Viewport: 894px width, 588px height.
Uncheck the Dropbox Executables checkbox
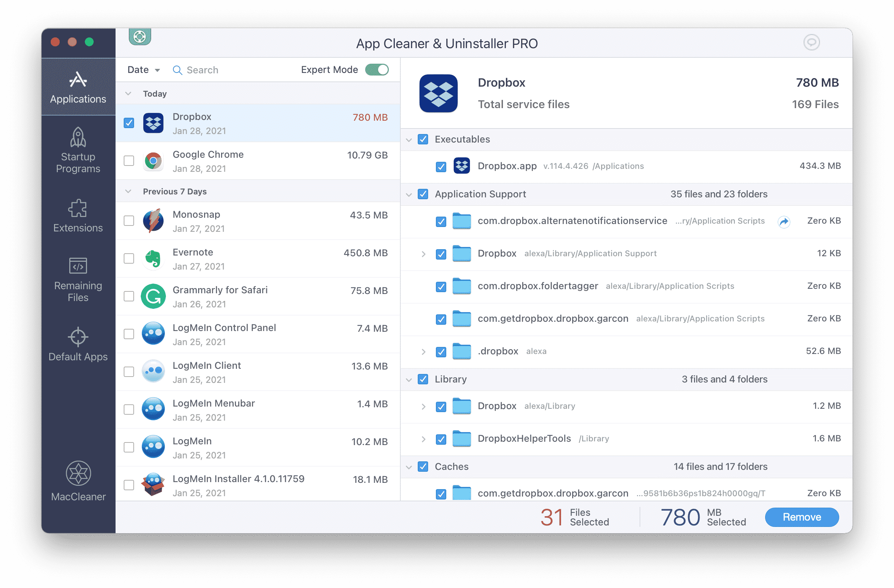423,138
